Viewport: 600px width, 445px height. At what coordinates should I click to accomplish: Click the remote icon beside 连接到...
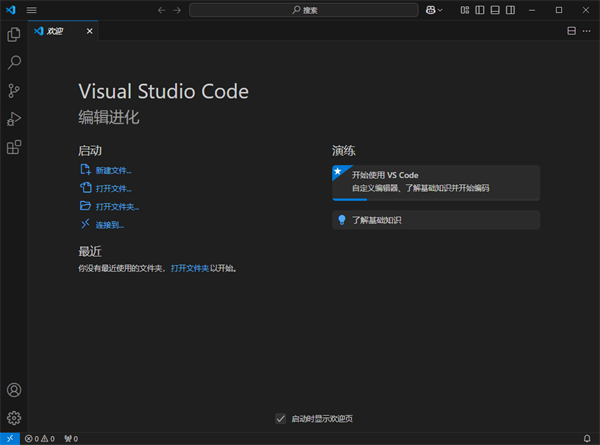click(x=85, y=224)
